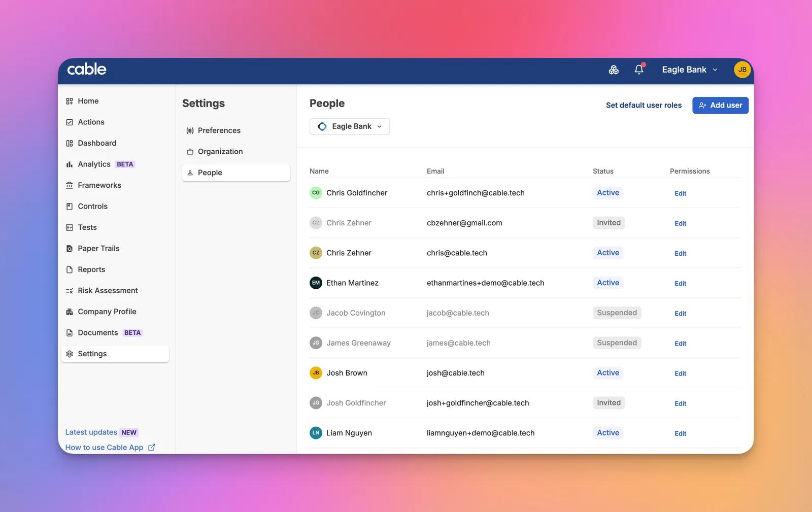Image resolution: width=812 pixels, height=512 pixels.
Task: Click the Email column header
Action: tap(435, 171)
